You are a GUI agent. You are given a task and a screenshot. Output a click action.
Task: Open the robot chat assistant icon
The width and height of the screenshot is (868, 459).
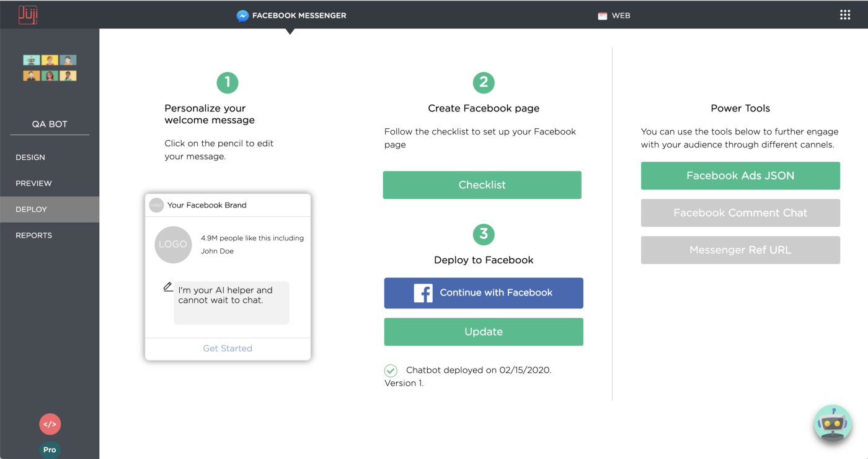[832, 424]
